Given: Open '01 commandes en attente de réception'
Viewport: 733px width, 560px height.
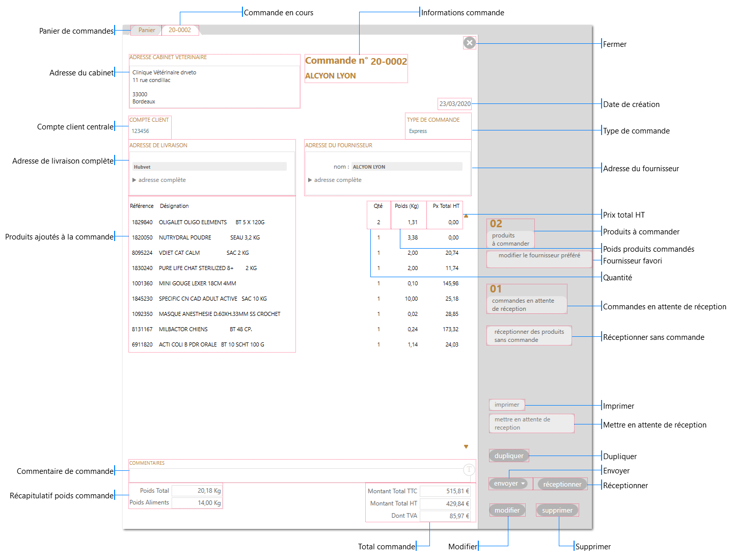Looking at the screenshot, I should tap(527, 299).
